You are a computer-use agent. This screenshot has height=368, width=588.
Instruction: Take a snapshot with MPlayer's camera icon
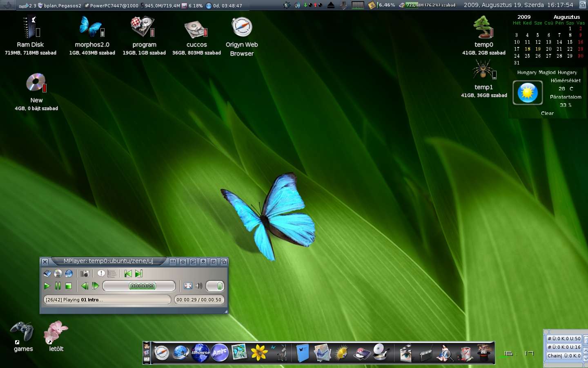[85, 274]
